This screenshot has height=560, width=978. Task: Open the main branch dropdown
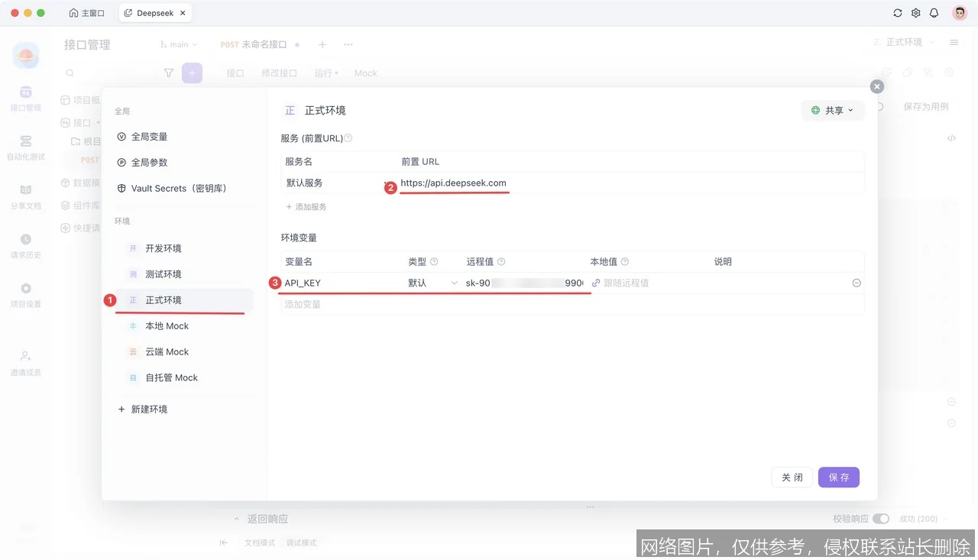[177, 44]
